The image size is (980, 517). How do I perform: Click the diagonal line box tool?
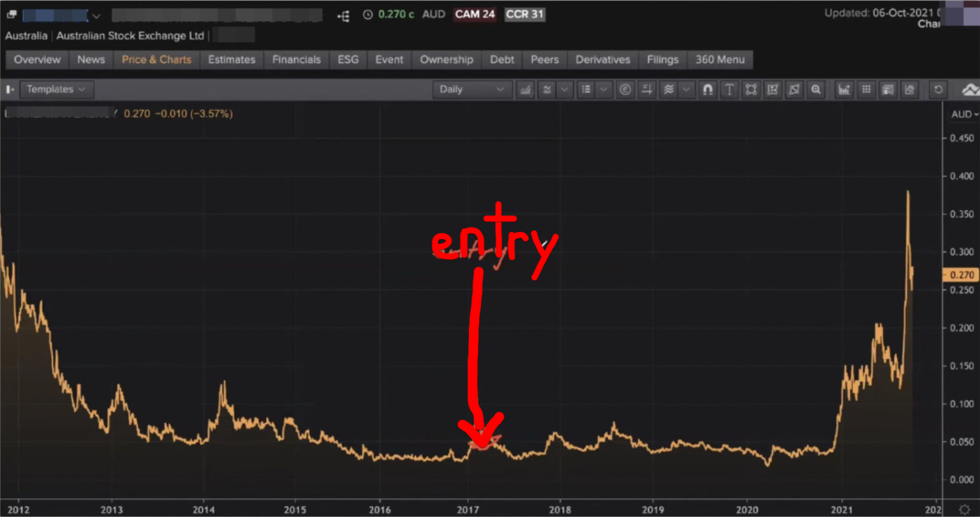pyautogui.click(x=794, y=89)
